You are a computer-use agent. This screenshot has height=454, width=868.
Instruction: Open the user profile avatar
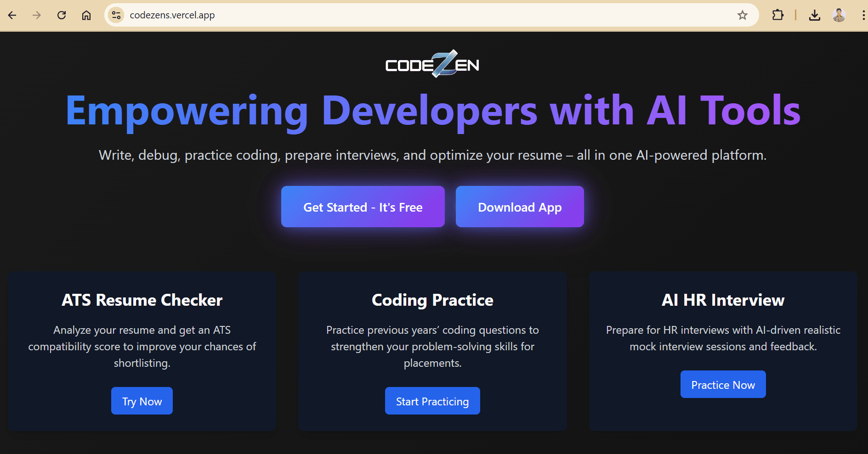(x=839, y=15)
